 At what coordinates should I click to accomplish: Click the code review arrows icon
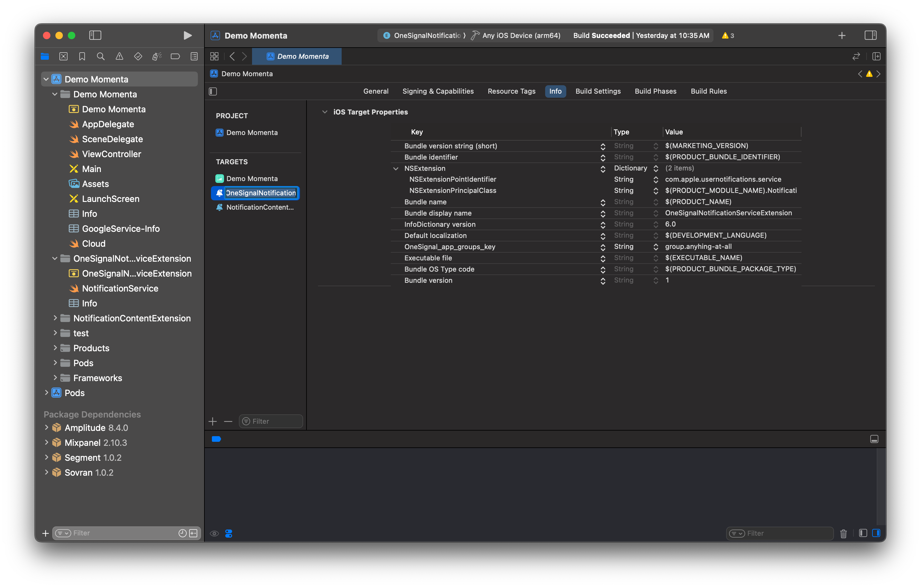(856, 57)
